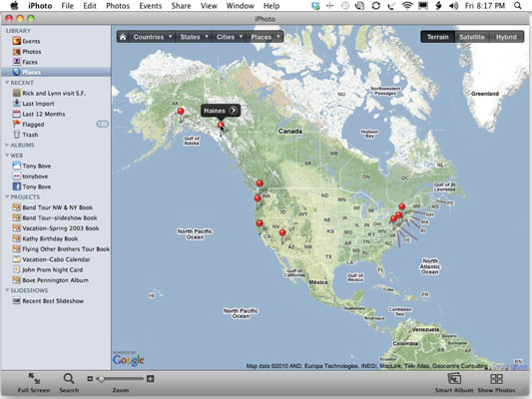The image size is (532, 399).
Task: Open the Countries dropdown
Action: coord(153,37)
